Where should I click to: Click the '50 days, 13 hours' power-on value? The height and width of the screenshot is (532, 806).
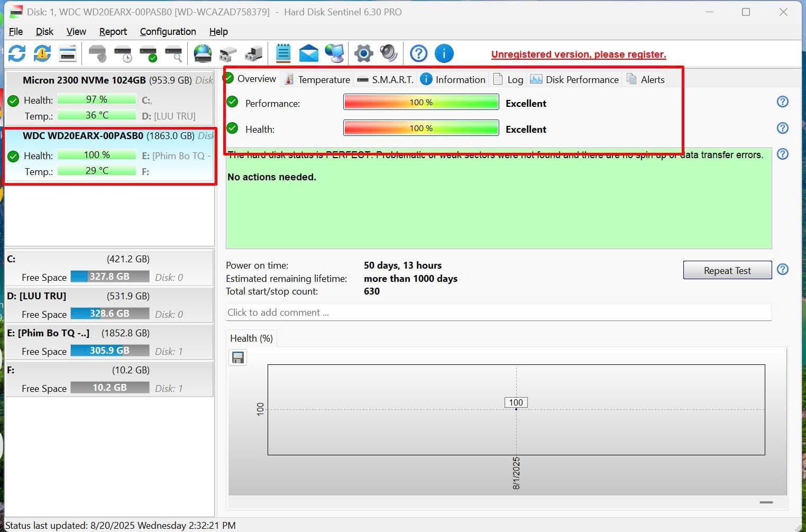pos(402,265)
